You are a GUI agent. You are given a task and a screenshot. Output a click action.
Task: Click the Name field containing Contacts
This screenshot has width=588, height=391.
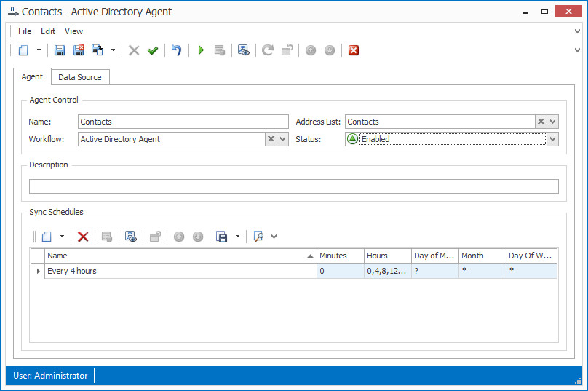(183, 122)
